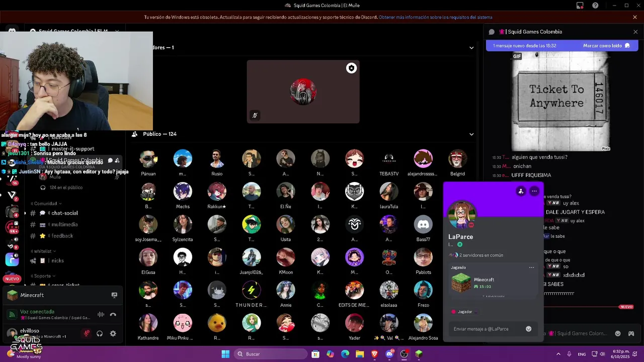Type field: Enviar mensaje a @LaParce
The image size is (644, 362).
[x=492, y=329]
